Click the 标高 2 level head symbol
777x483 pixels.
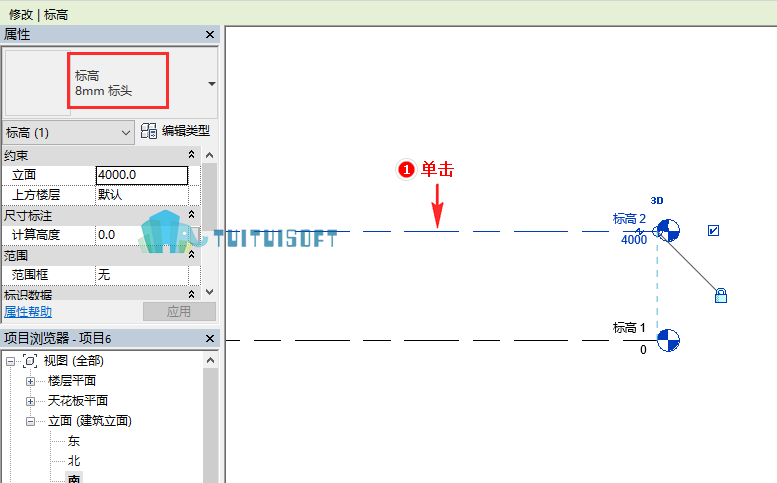tap(668, 230)
